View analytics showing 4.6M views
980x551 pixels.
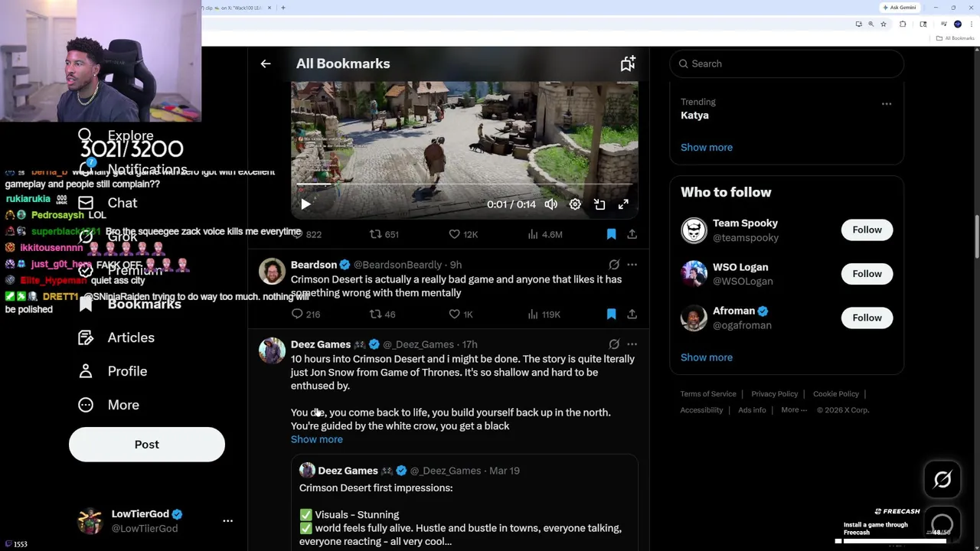(544, 234)
